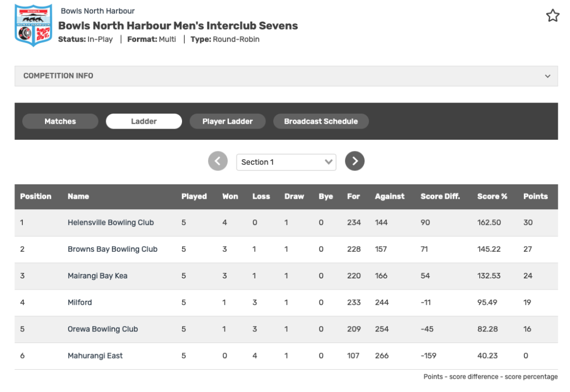570x392 pixels.
Task: Go to previous section with left arrow
Action: coord(218,161)
